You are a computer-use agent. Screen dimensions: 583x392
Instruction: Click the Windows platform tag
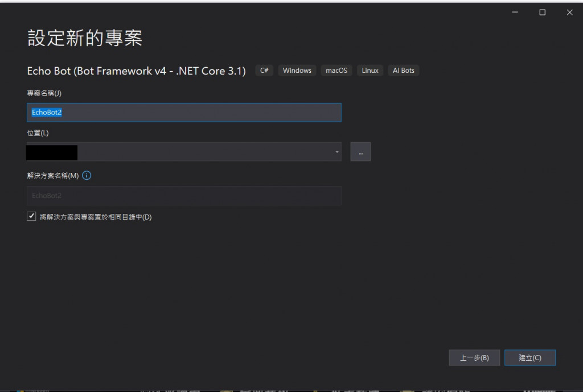click(x=297, y=71)
